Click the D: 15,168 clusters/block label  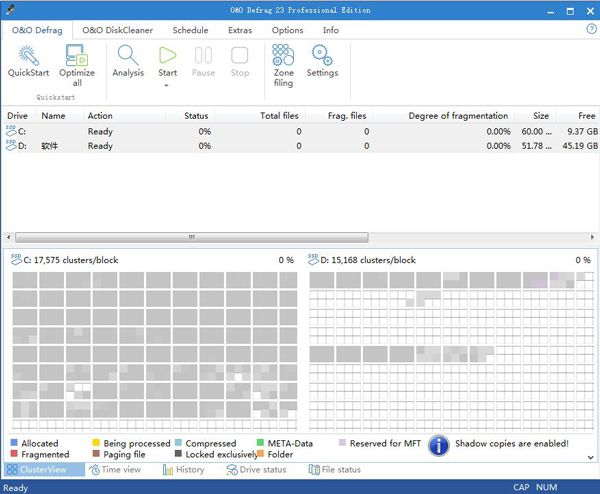coord(368,260)
